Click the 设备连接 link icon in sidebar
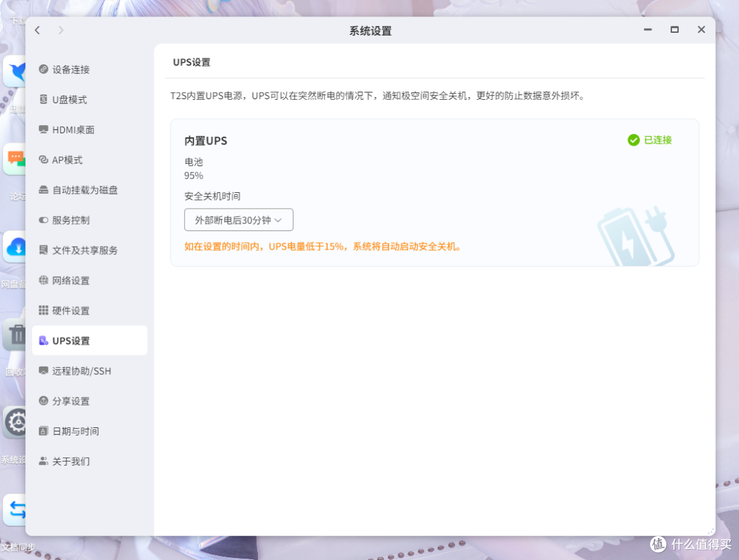Viewport: 739px width, 560px height. point(43,69)
